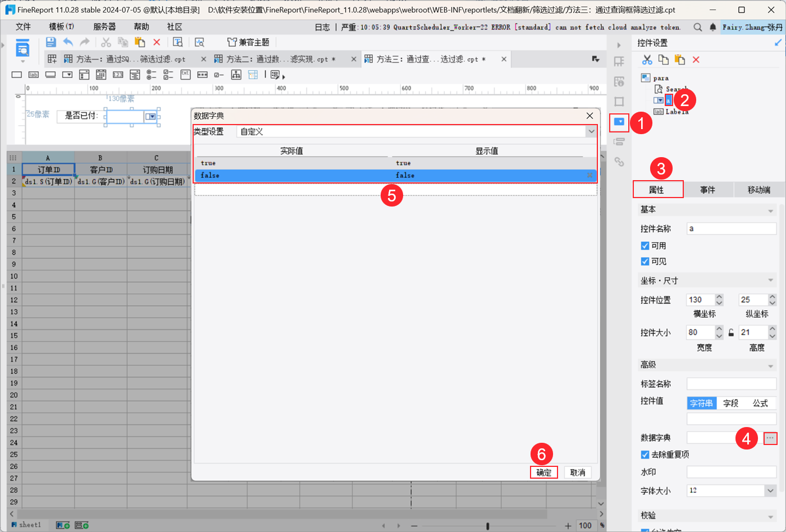Select the false row in the dictionary table
Image resolution: width=786 pixels, height=532 pixels.
click(x=396, y=175)
